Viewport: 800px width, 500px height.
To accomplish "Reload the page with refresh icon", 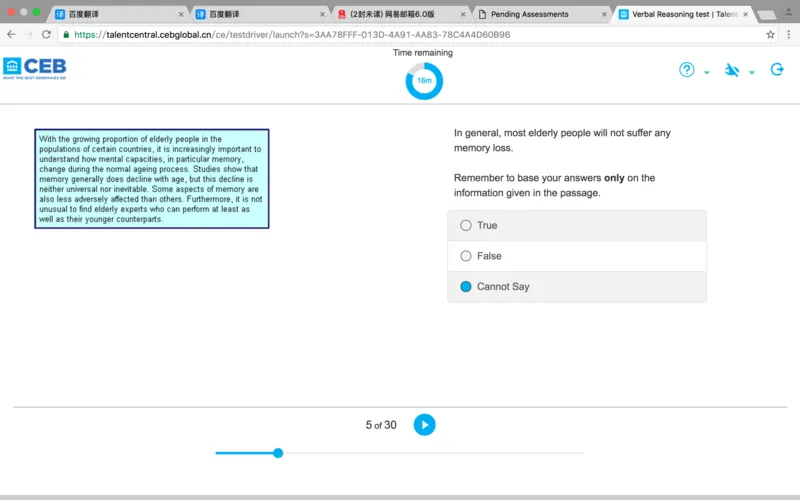I will pyautogui.click(x=47, y=34).
